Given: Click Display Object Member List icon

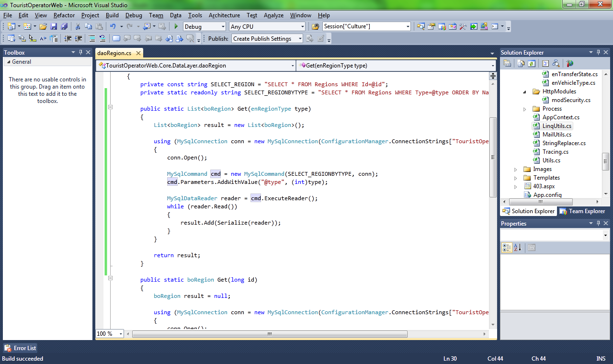Looking at the screenshot, I should (11, 38).
